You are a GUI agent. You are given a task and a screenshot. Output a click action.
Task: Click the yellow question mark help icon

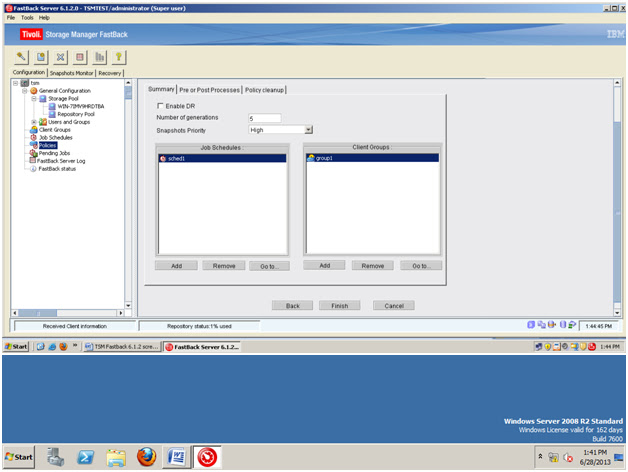point(119,57)
